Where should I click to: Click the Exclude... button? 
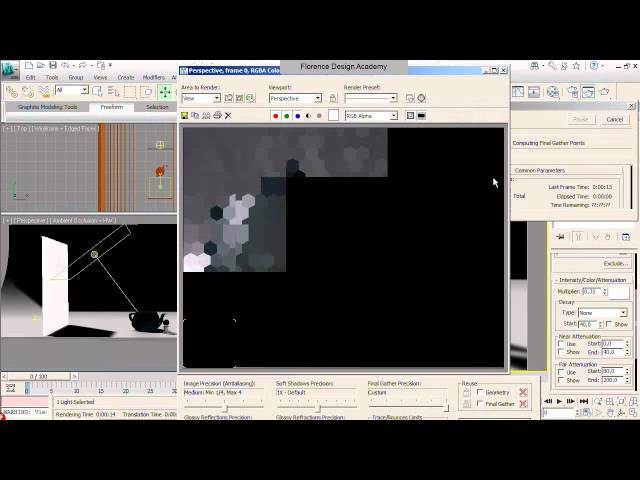coord(615,264)
